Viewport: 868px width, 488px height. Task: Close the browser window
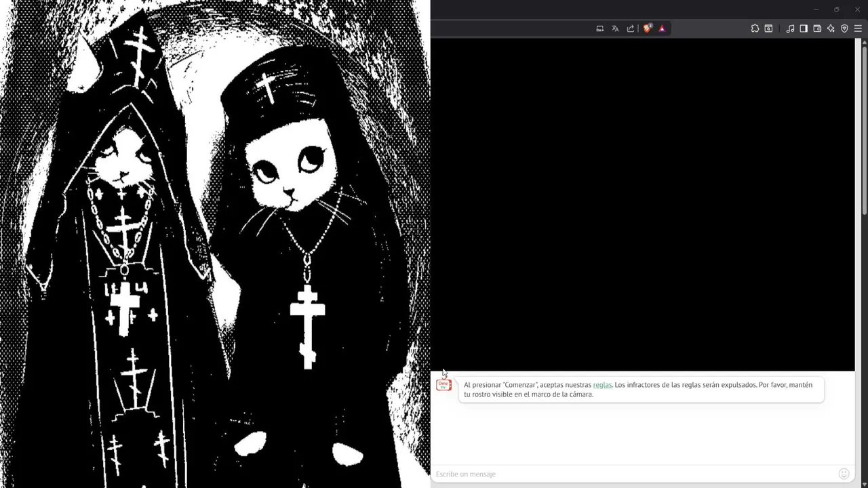[x=857, y=9]
